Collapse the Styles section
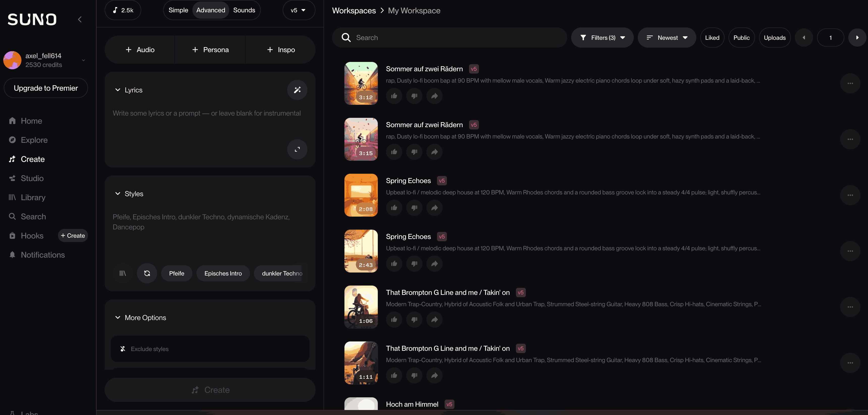Screen dimensions: 868x415 click(118, 194)
